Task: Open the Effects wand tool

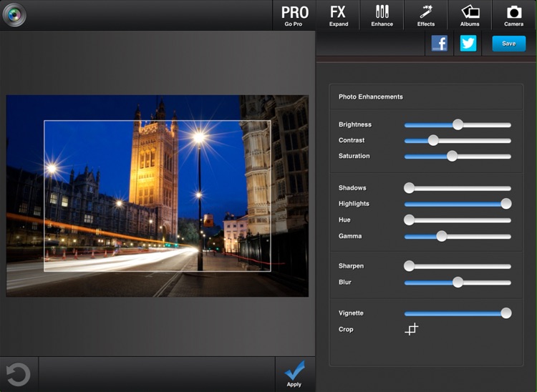Action: tap(426, 15)
